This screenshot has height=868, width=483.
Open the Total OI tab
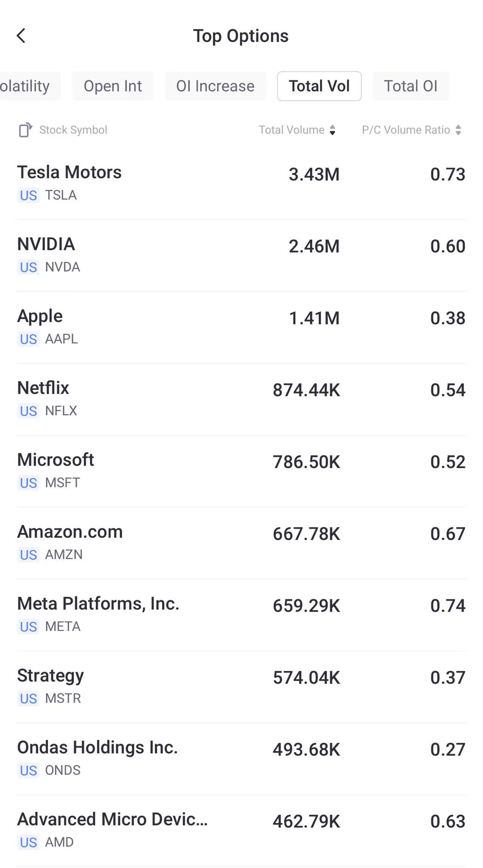click(410, 86)
